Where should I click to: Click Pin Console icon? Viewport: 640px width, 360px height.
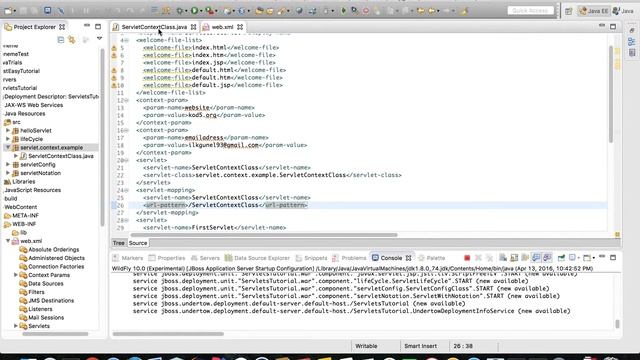click(x=561, y=258)
